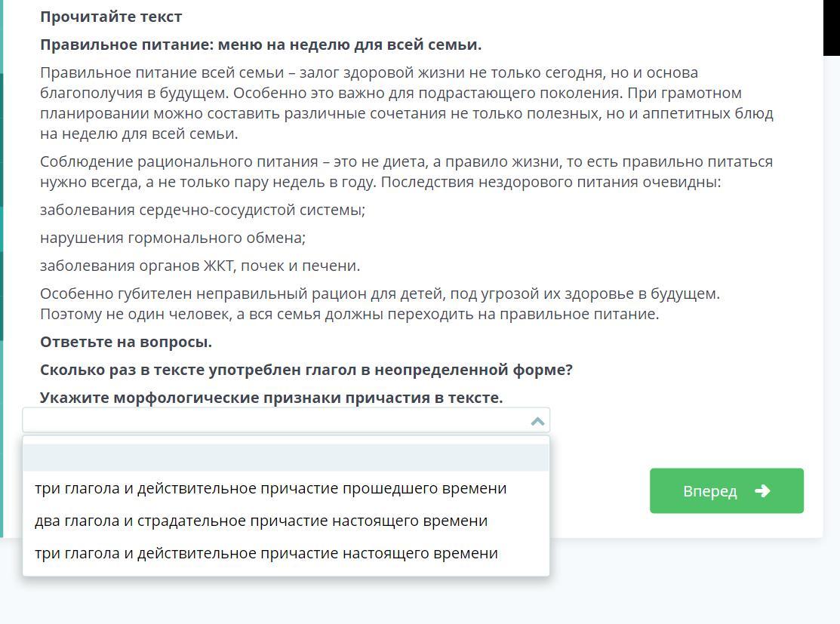This screenshot has width=840, height=624.
Task: Select option with прошедшего времени participle
Action: (x=270, y=488)
